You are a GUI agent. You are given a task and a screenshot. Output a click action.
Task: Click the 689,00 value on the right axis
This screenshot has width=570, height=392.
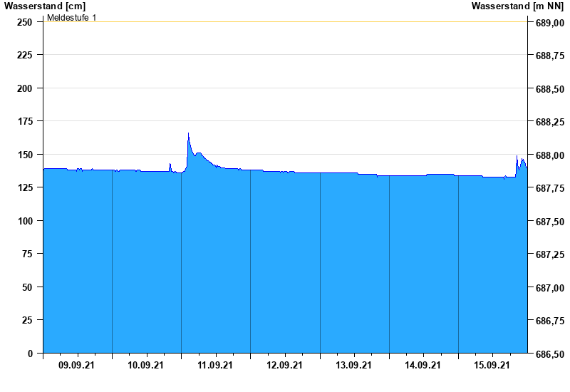point(550,23)
